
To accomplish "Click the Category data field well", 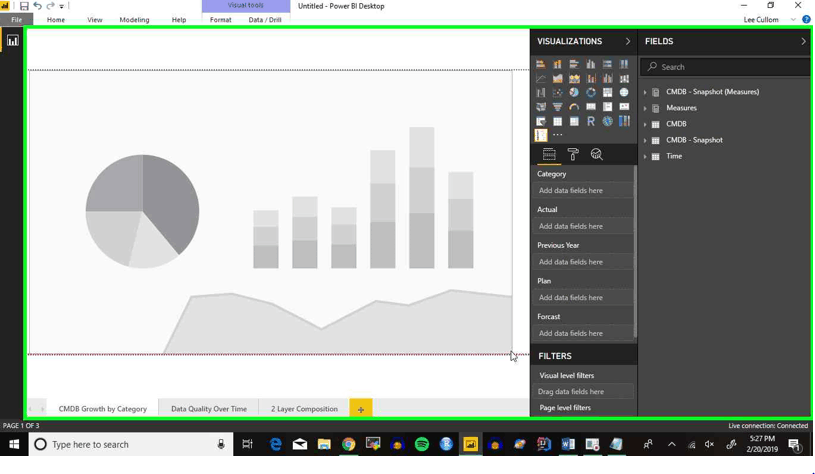I will (x=583, y=191).
